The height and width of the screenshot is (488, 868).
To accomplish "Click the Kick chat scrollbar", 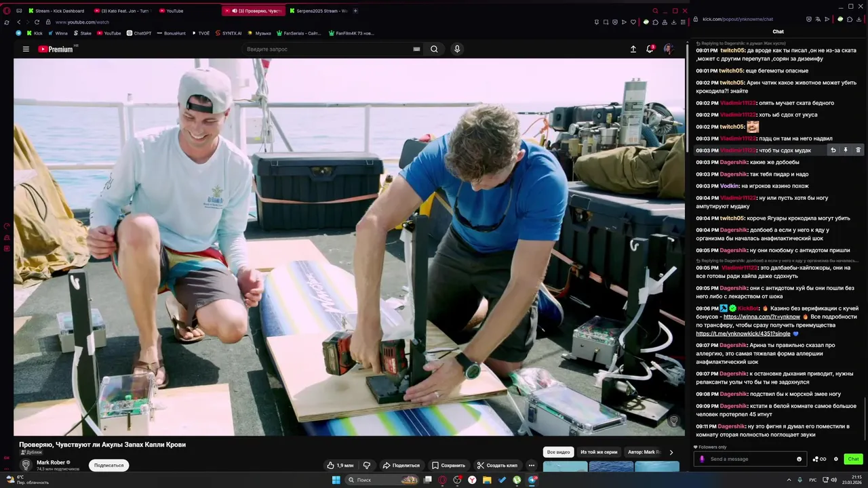I will tap(865, 418).
